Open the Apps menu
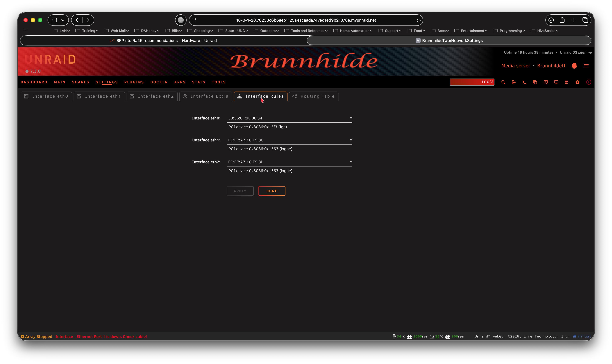 (x=180, y=82)
